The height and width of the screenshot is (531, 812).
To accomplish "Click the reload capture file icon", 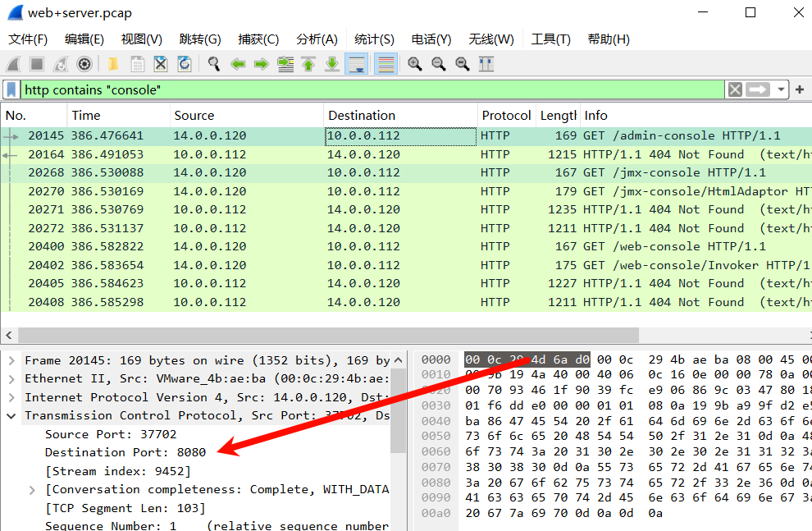I will [185, 64].
